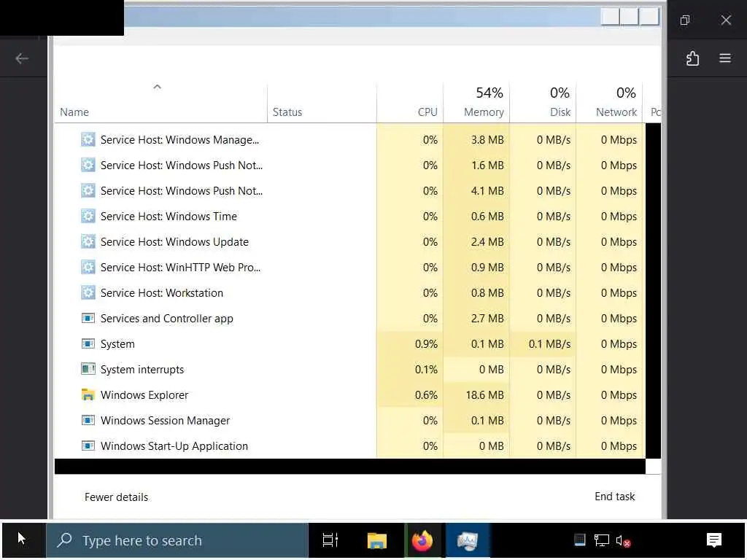The image size is (747, 560).
Task: Click the muted speaker tray icon
Action: point(623,541)
